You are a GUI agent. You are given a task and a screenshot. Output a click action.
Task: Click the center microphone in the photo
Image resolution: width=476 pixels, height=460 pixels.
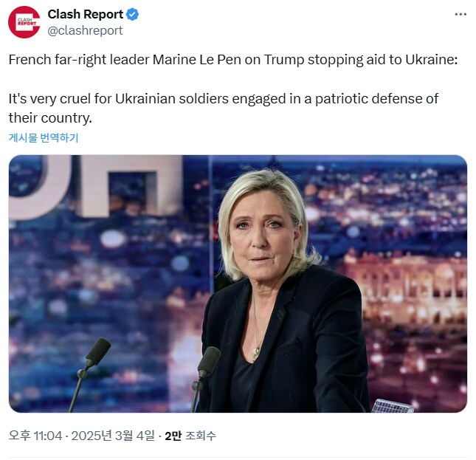[209, 363]
